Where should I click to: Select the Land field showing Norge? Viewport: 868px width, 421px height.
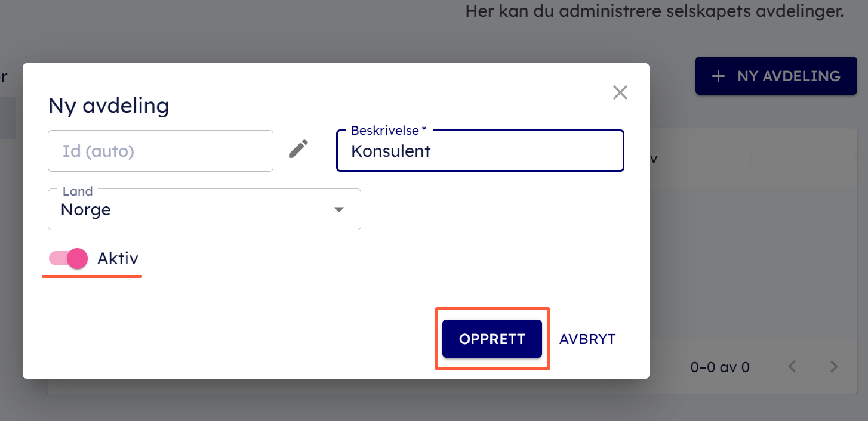pos(191,210)
